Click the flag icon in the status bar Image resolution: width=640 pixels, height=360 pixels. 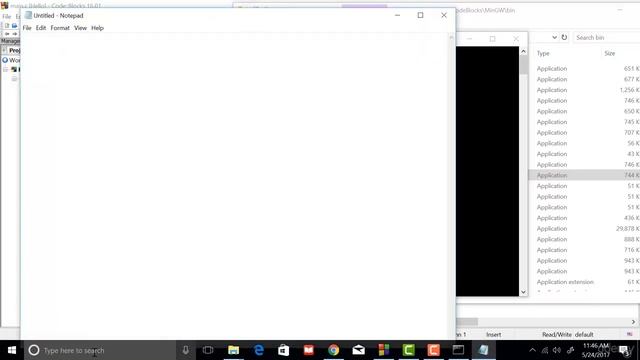[x=629, y=334]
